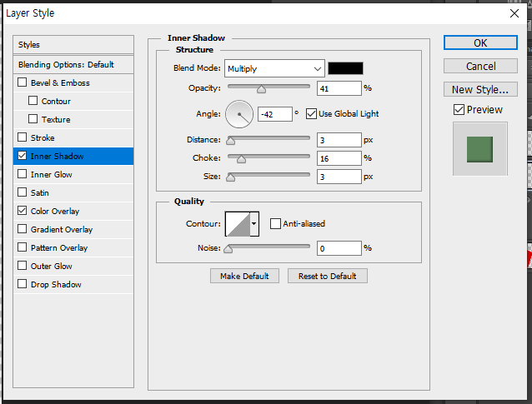
Task: Focus the Noise value field
Action: [x=339, y=248]
